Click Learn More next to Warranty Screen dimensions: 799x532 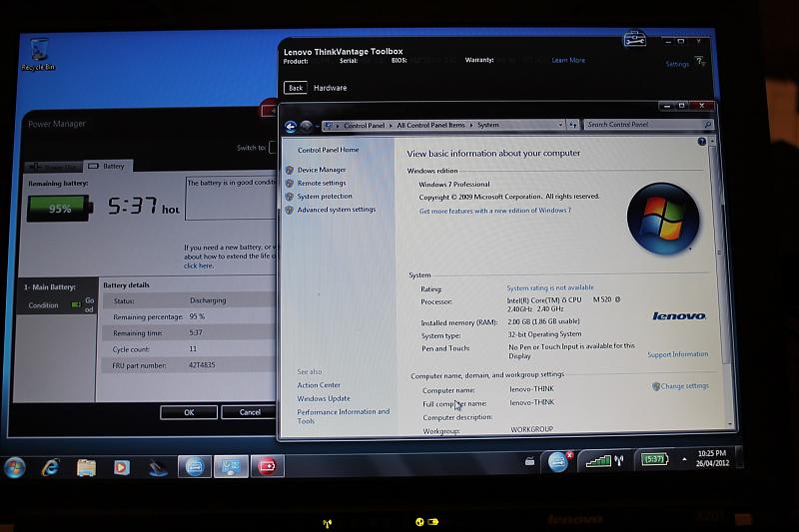pos(568,60)
